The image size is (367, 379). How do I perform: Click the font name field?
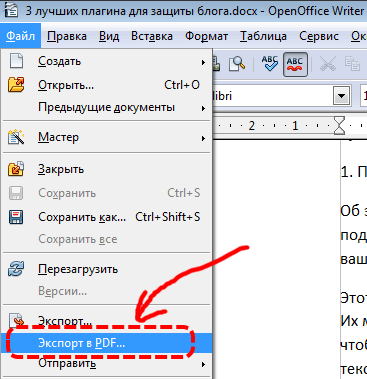pyautogui.click(x=273, y=96)
